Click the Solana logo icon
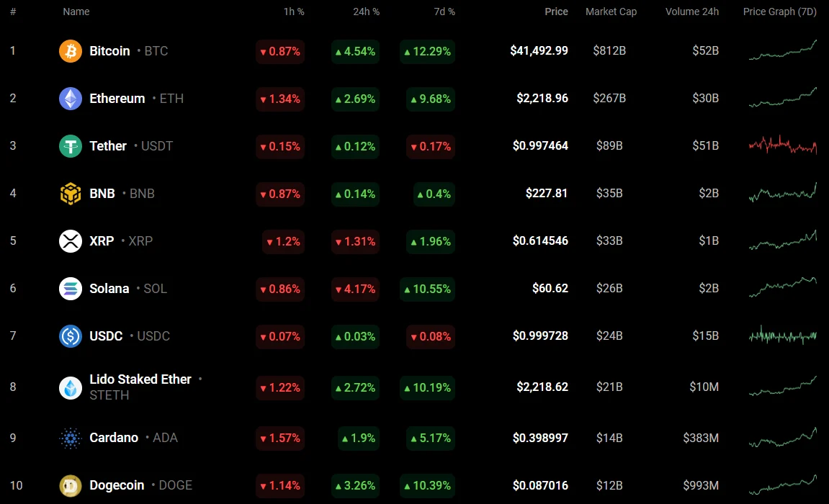This screenshot has height=504, width=829. coord(71,289)
